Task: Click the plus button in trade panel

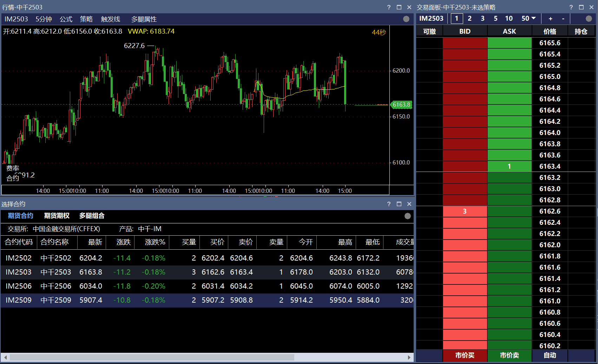Action: pos(550,19)
